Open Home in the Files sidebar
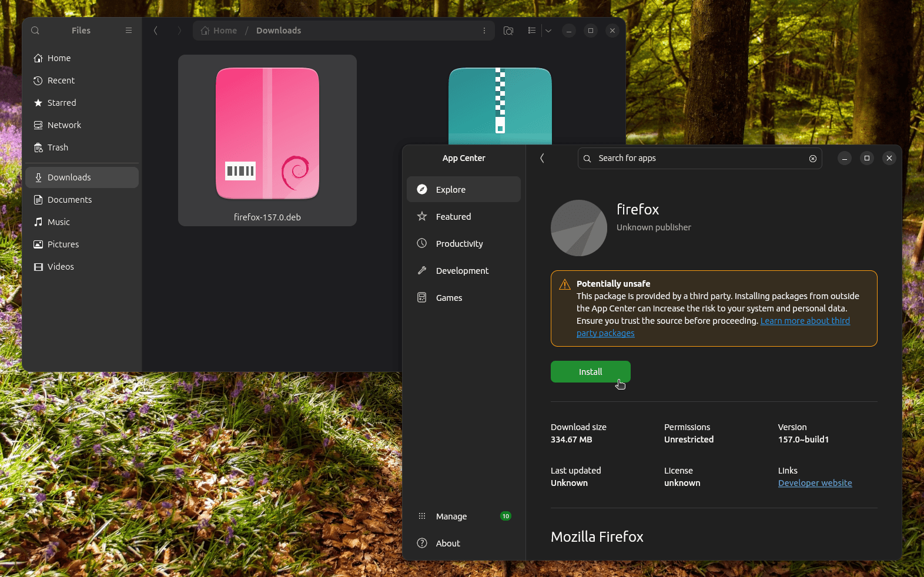 click(x=82, y=58)
